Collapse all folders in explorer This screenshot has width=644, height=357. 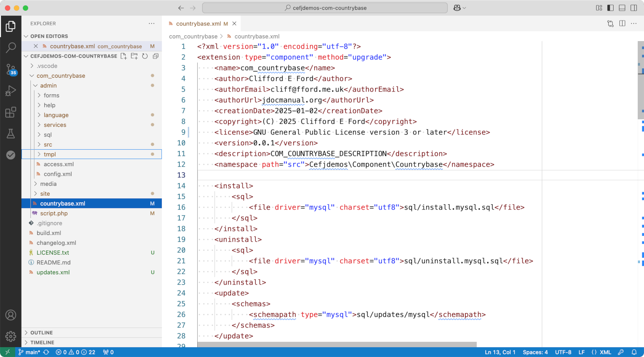pos(156,56)
